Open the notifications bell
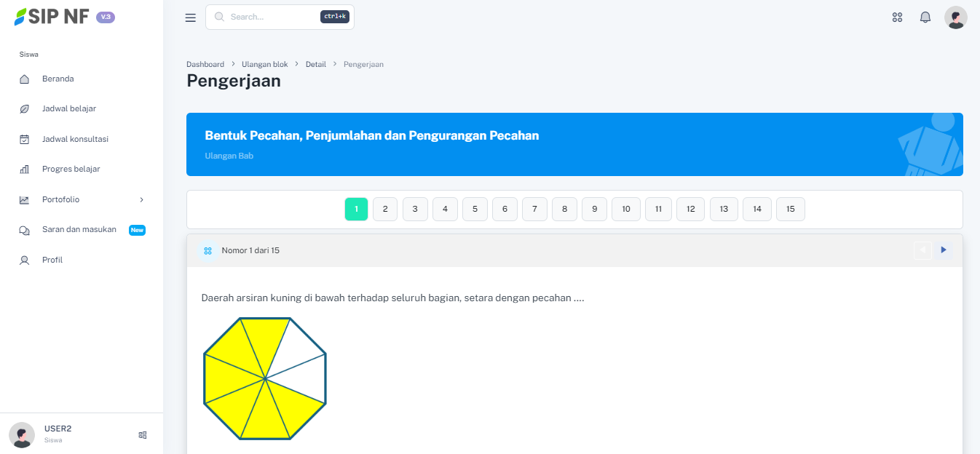This screenshot has width=980, height=454. coord(925,17)
